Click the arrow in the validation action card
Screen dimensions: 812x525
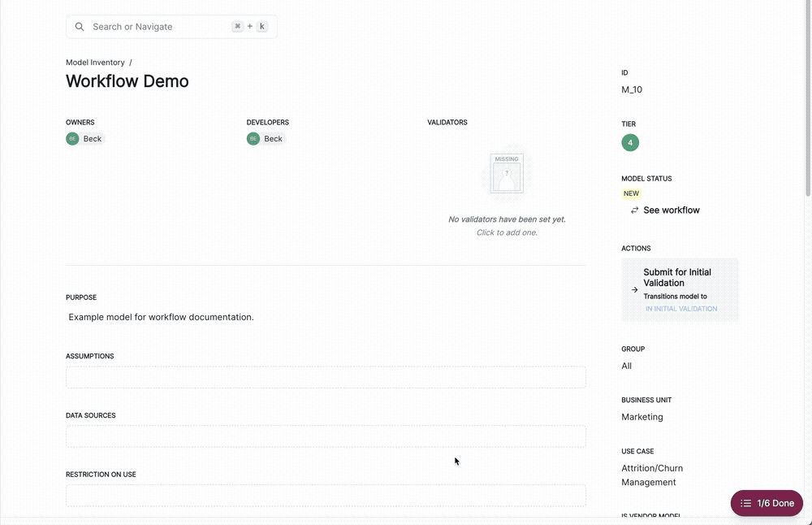(x=634, y=289)
